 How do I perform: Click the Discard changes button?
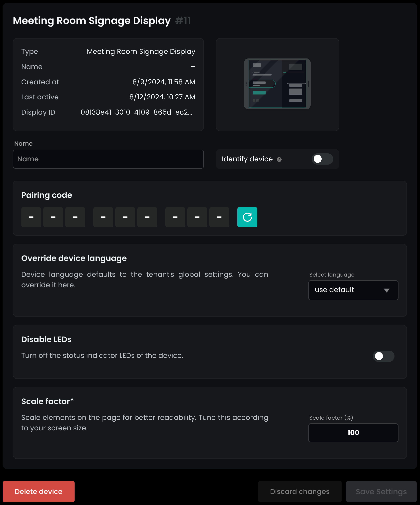coord(300,491)
